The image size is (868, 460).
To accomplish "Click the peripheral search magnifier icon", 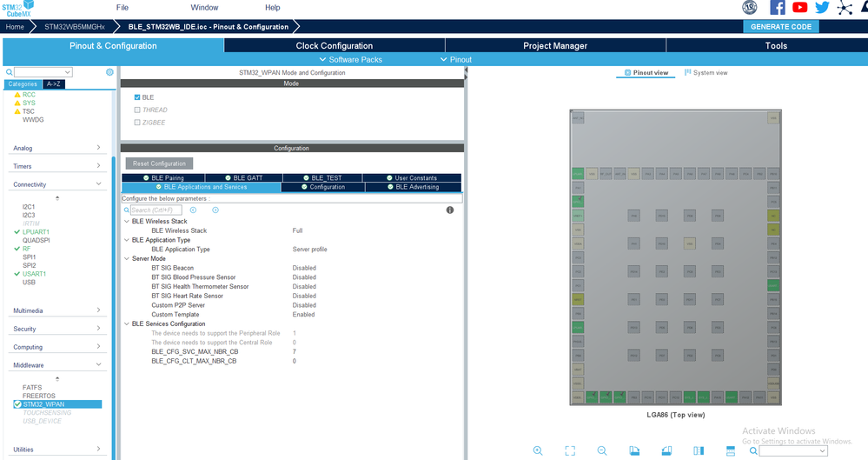I will [x=9, y=72].
